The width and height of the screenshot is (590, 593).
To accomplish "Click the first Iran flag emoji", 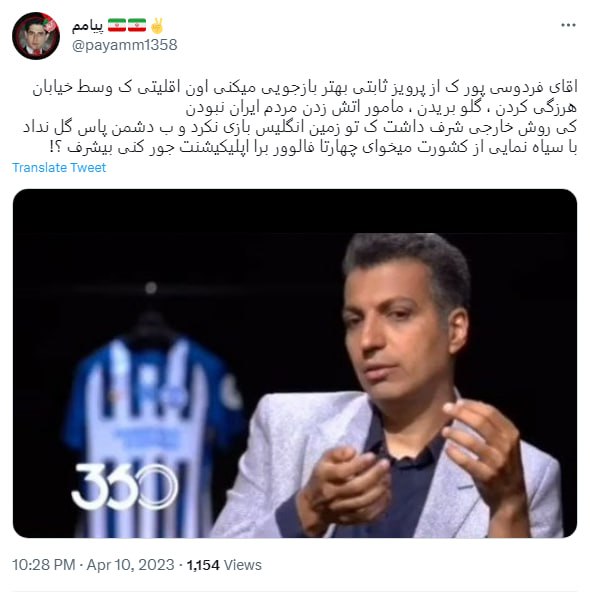I will coord(117,25).
